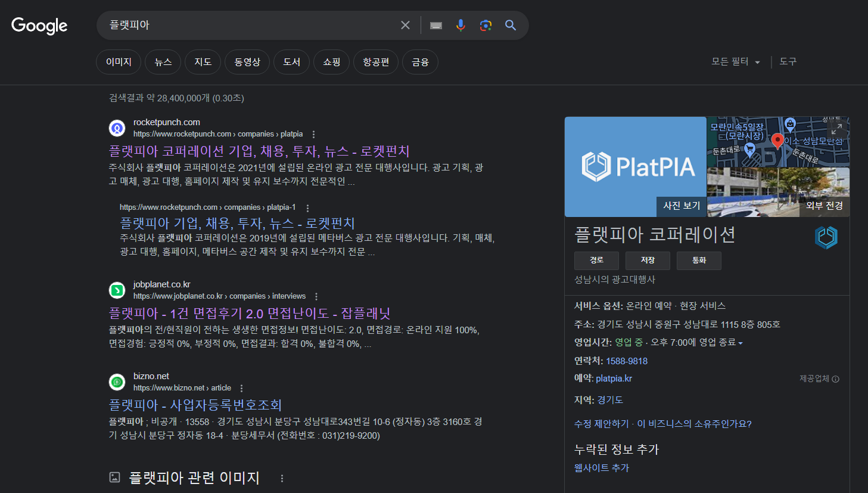Image resolution: width=868 pixels, height=493 pixels.
Task: Click the blue PlatPIA hexagon logo in panel
Action: (826, 237)
